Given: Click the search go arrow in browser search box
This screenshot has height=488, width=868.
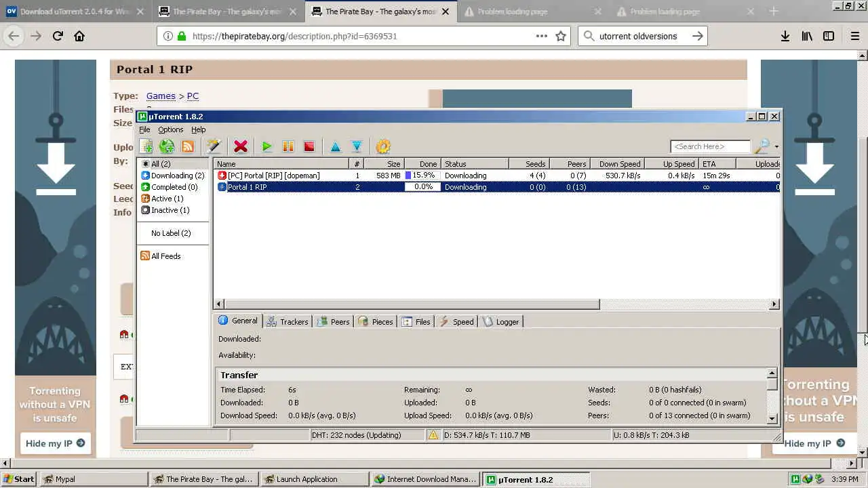Looking at the screenshot, I should tap(698, 36).
